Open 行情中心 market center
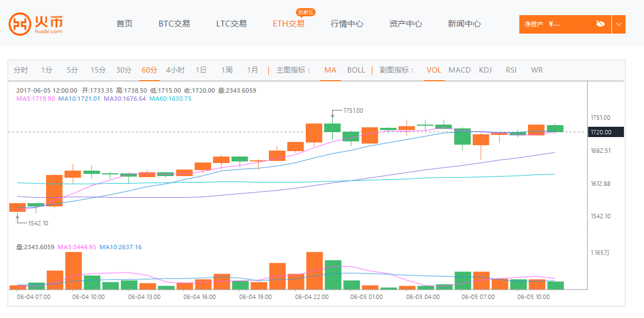644x318 pixels. (x=347, y=24)
